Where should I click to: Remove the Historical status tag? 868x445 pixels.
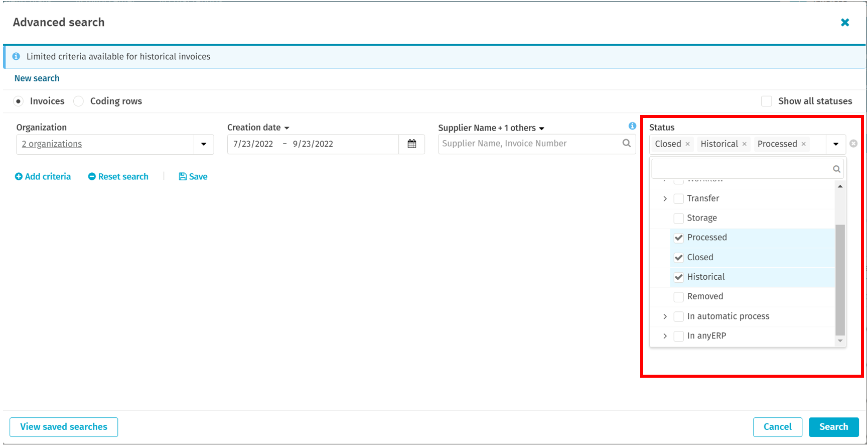click(745, 144)
